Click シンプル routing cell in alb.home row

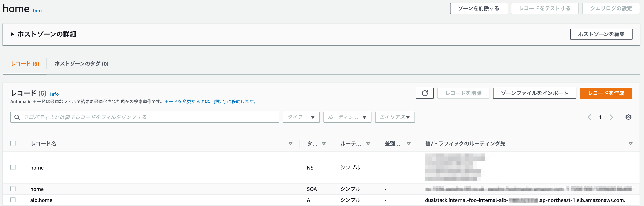point(350,200)
